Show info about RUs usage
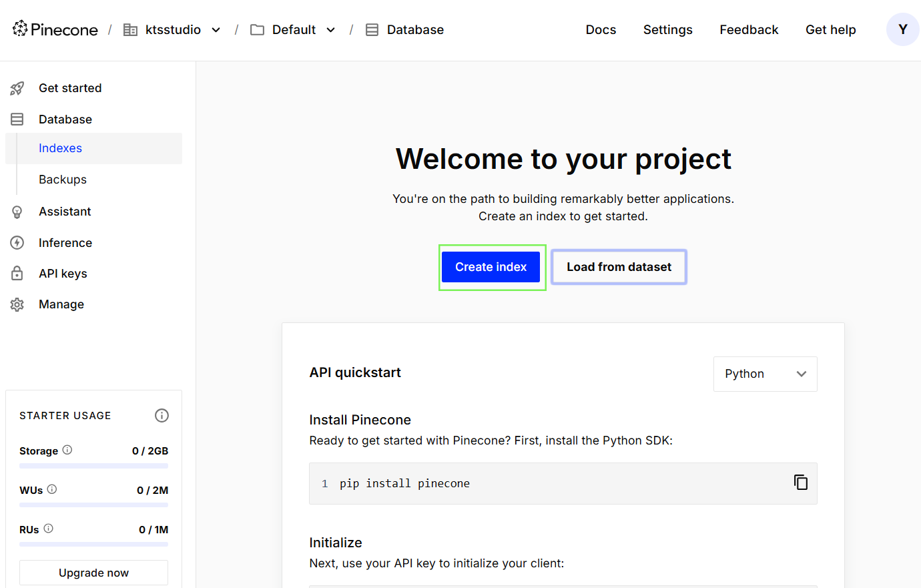 49,529
